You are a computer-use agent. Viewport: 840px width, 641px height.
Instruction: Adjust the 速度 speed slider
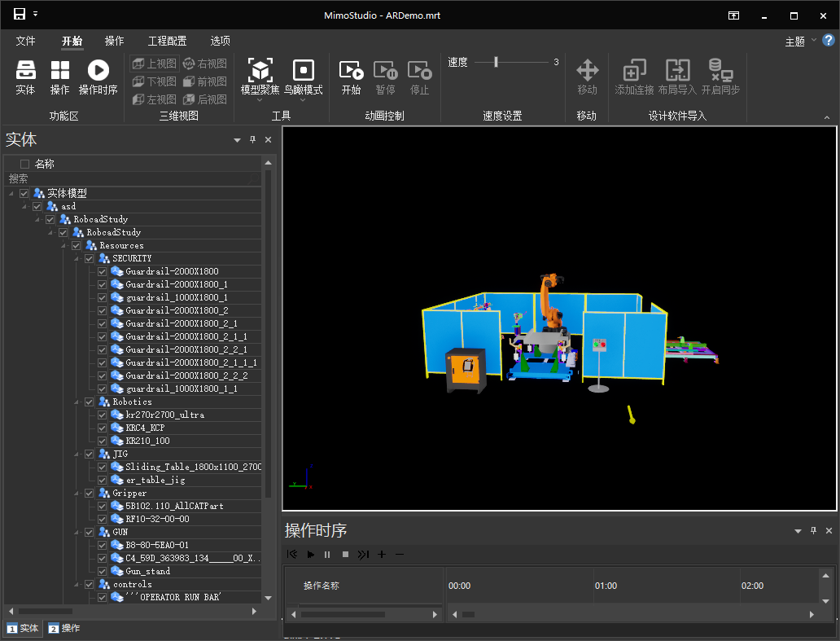[x=496, y=62]
